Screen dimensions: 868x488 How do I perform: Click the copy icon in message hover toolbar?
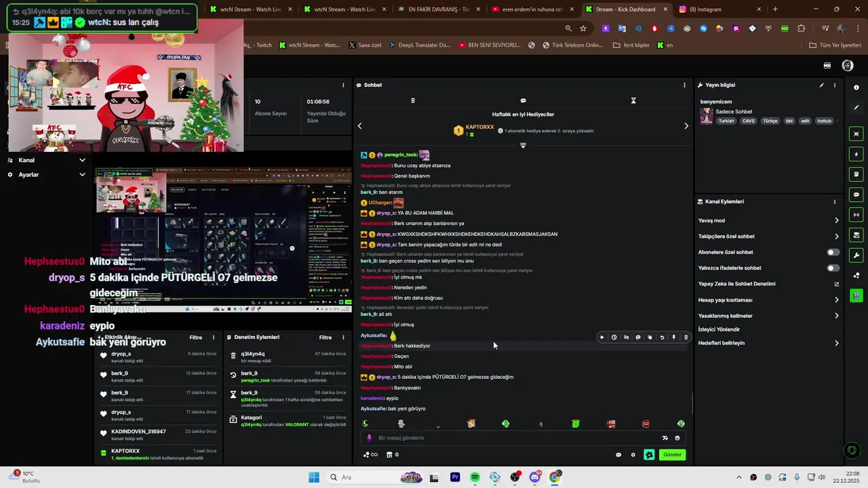click(x=650, y=337)
